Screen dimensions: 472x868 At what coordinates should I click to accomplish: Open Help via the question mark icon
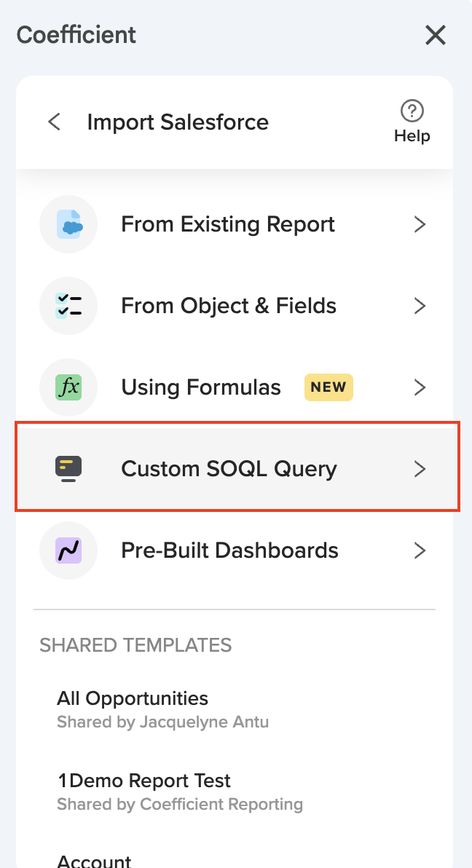point(412,112)
